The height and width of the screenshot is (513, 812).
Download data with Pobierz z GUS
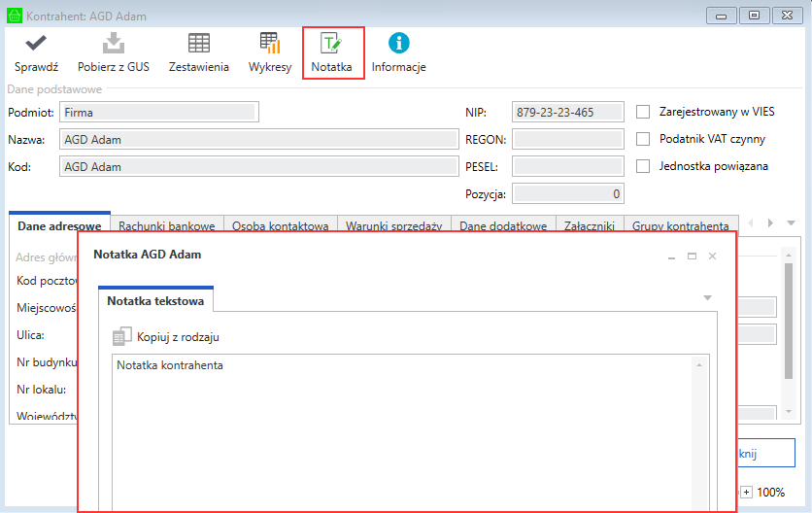114,44
